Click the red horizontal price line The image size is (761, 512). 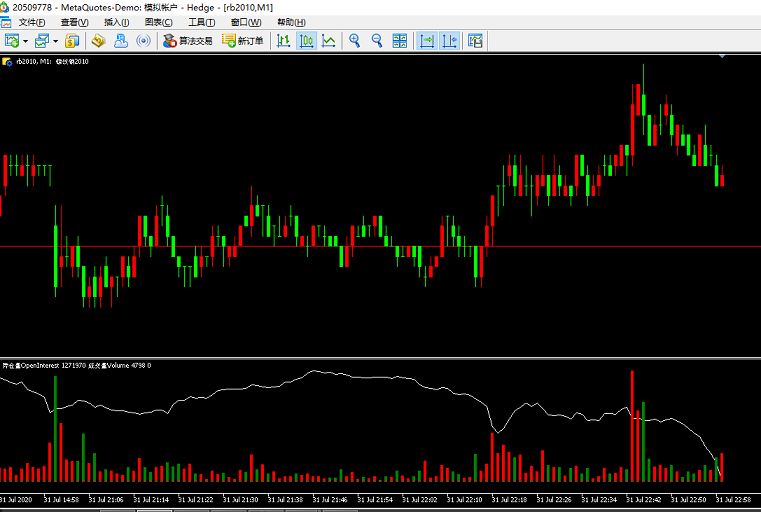[x=380, y=246]
